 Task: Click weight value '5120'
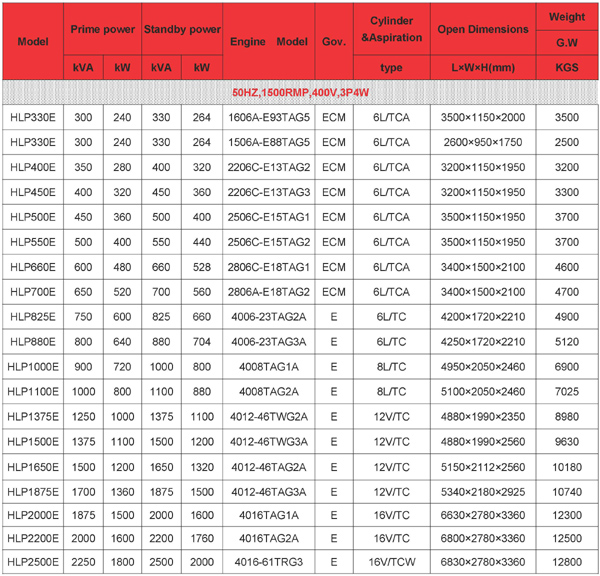(567, 342)
